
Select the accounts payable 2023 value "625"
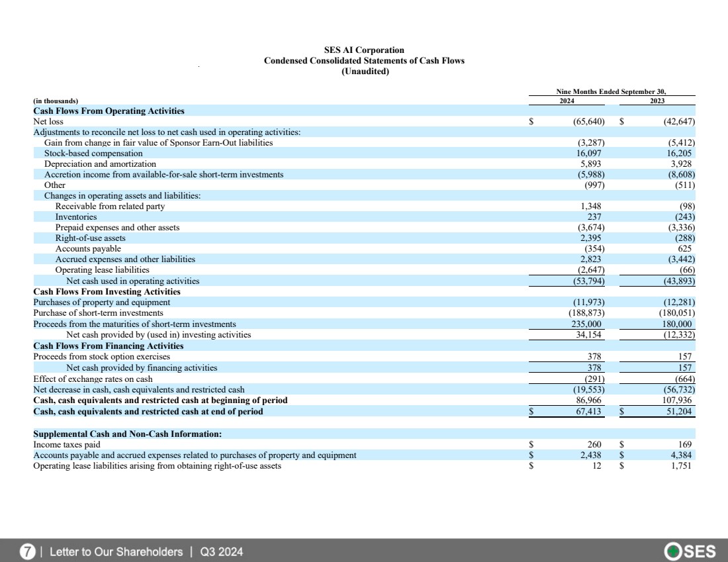click(684, 249)
